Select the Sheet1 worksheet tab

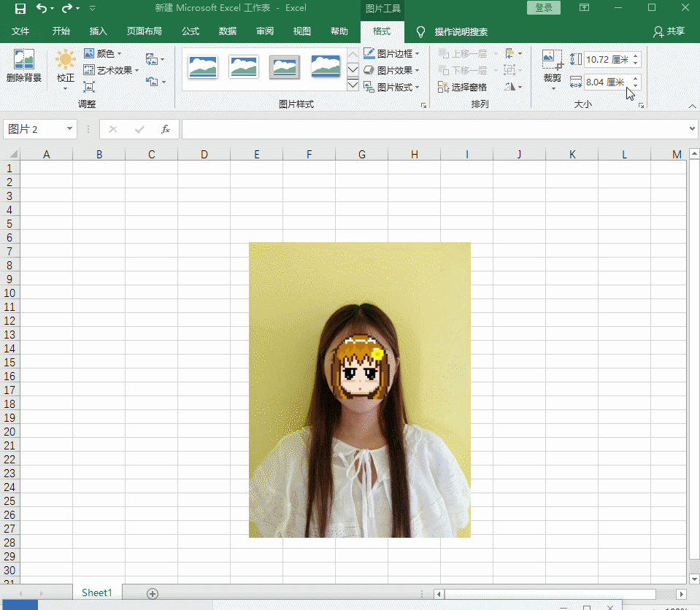pos(96,593)
